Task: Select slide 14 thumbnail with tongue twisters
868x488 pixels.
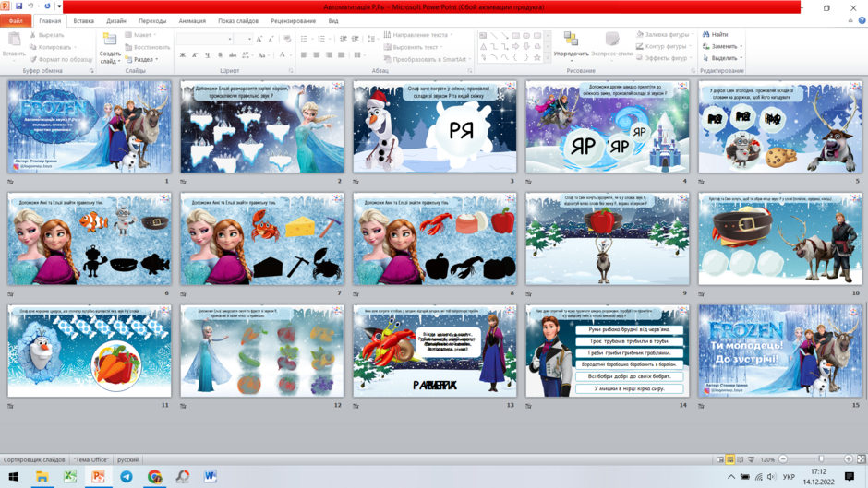Action: pos(608,351)
